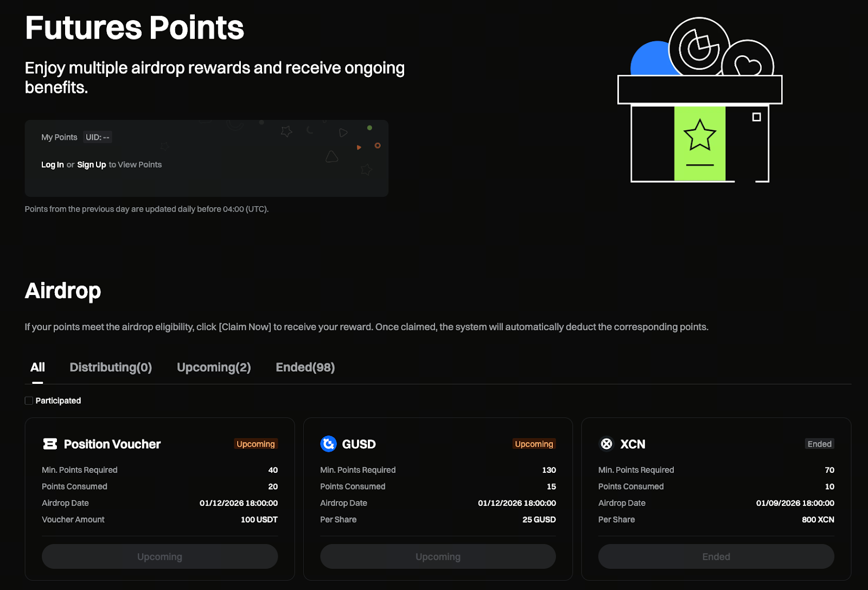Click the XCN token icon
This screenshot has height=590, width=868.
607,444
